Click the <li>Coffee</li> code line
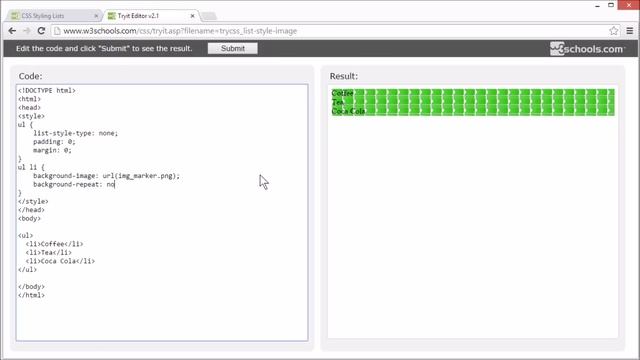Screen dimensions: 640x360 (54, 244)
